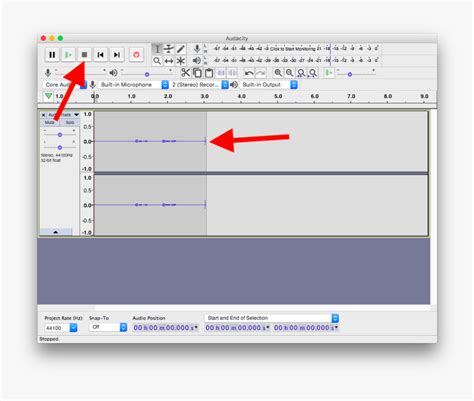Viewport: 474px width, 401px height.
Task: Adjust the playback volume slider
Action: coord(147,74)
